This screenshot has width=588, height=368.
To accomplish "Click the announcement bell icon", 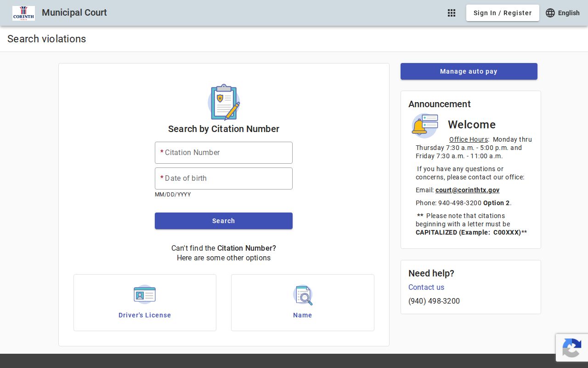I will 424,126.
